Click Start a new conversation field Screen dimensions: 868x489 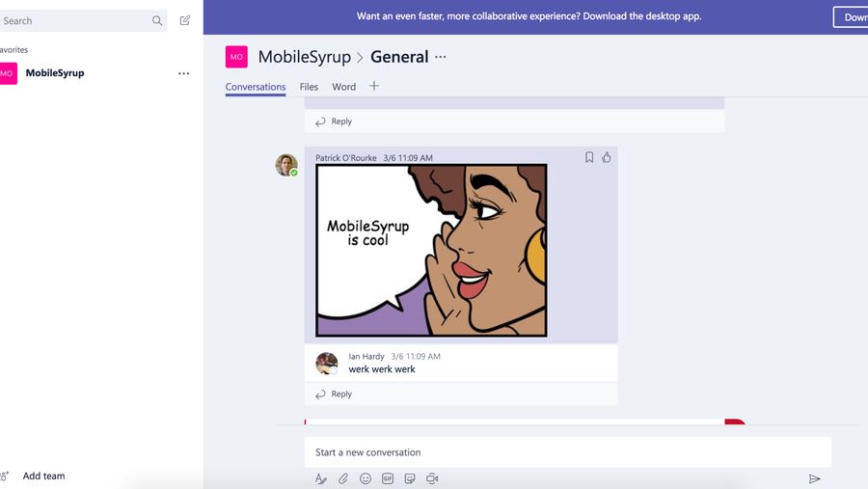pos(568,452)
